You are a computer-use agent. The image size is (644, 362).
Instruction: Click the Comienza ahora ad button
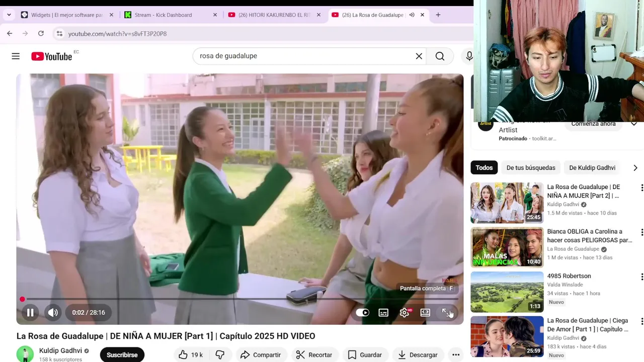tap(593, 124)
